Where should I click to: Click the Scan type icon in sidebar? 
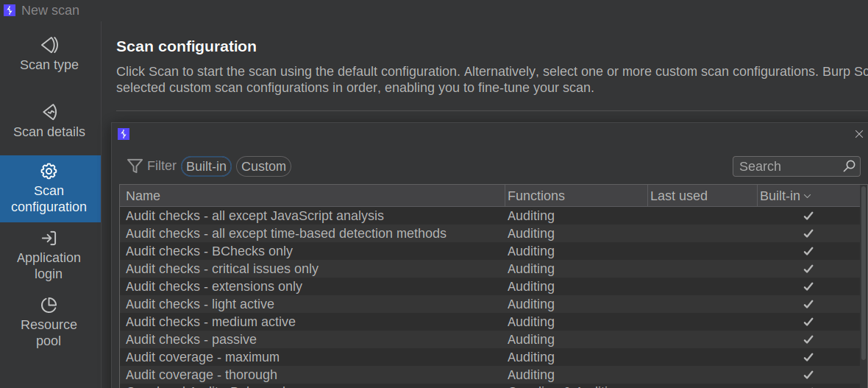pos(49,45)
